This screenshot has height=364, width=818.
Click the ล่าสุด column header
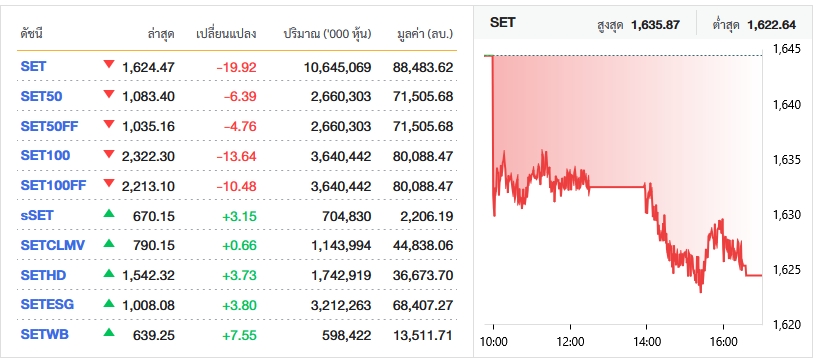[x=161, y=34]
